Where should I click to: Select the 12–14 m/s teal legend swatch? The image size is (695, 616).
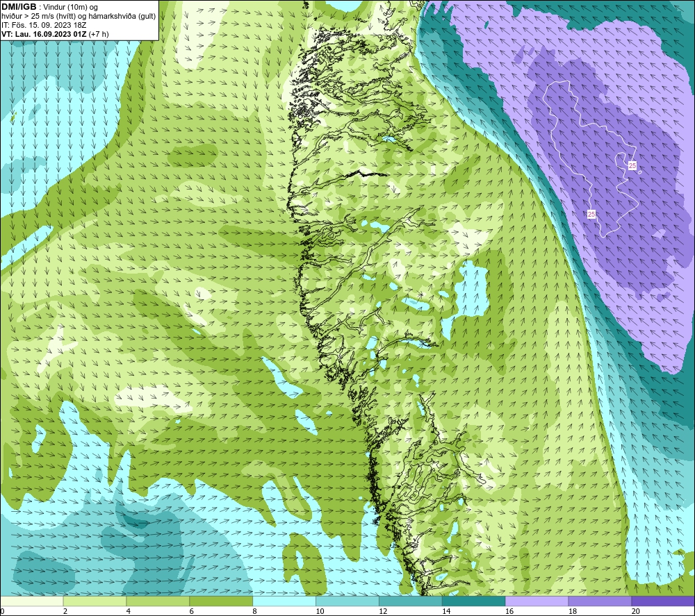(411, 601)
